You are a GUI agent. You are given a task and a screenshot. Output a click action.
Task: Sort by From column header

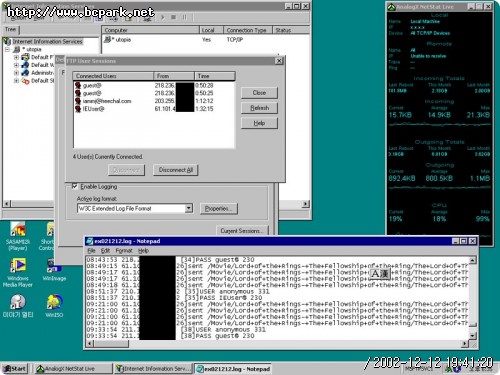coord(174,76)
